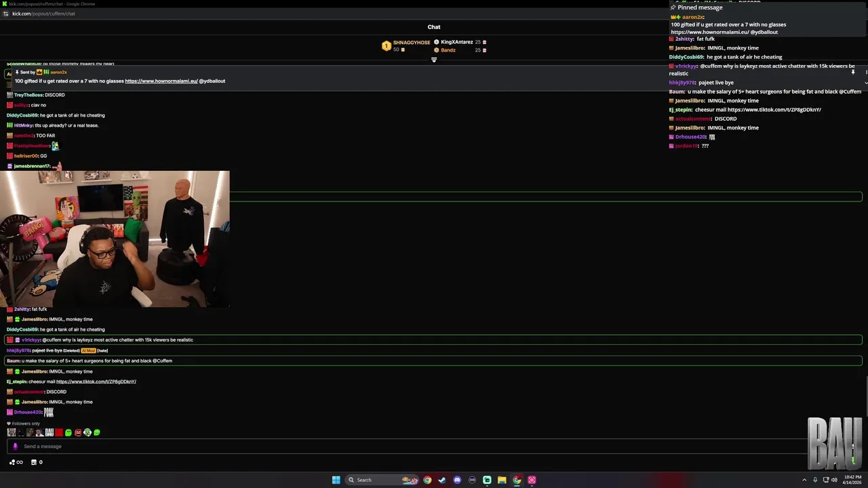The height and width of the screenshot is (488, 868).
Task: Expand the leaderboard arrow under gifters
Action: coord(434,60)
